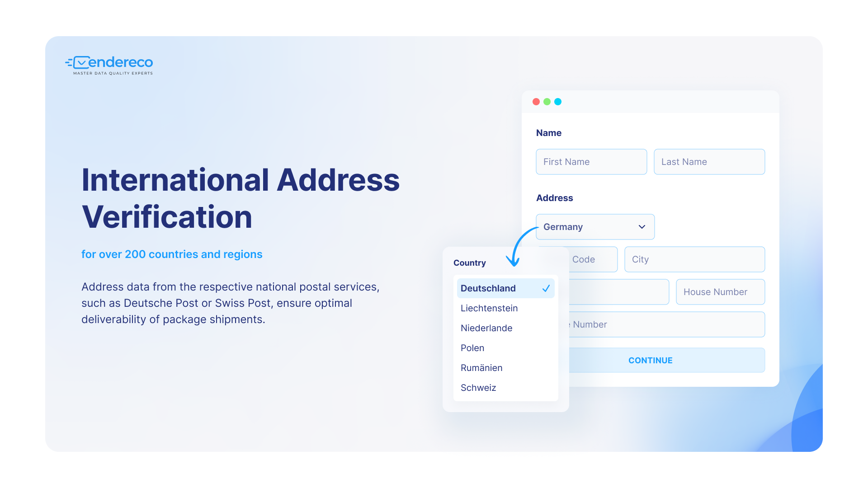Image resolution: width=868 pixels, height=488 pixels.
Task: Select Niederlande from country dropdown
Action: [x=486, y=328]
